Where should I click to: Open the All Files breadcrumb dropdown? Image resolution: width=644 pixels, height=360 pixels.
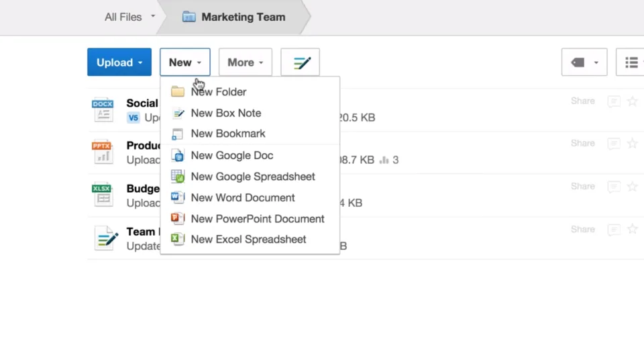[129, 17]
